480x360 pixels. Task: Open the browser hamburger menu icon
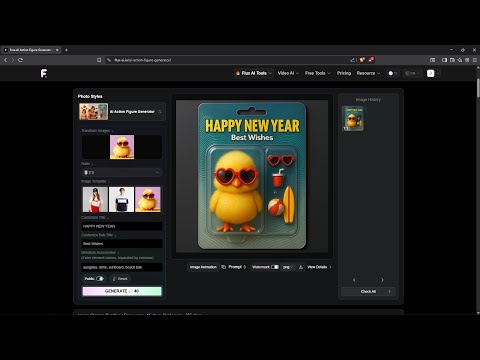[x=475, y=60]
